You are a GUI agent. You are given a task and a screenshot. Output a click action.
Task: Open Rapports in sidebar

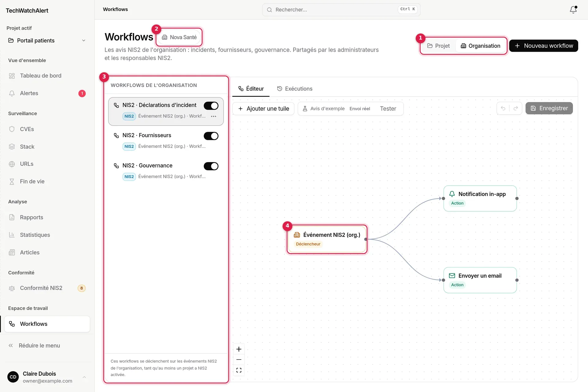pos(47,217)
